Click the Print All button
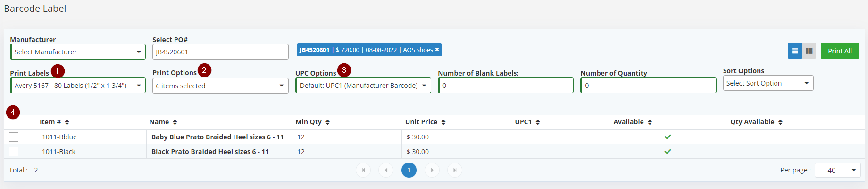This screenshot has width=868, height=189. [840, 51]
